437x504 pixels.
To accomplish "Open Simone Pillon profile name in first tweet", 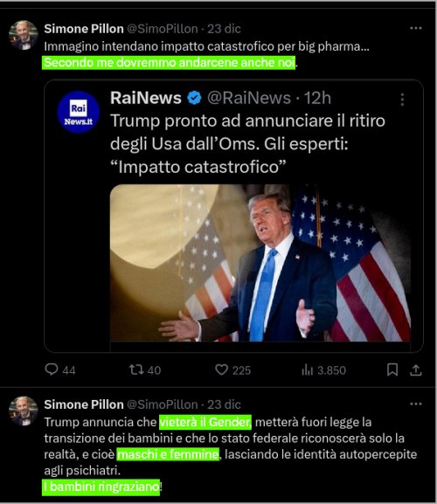I will [x=84, y=29].
